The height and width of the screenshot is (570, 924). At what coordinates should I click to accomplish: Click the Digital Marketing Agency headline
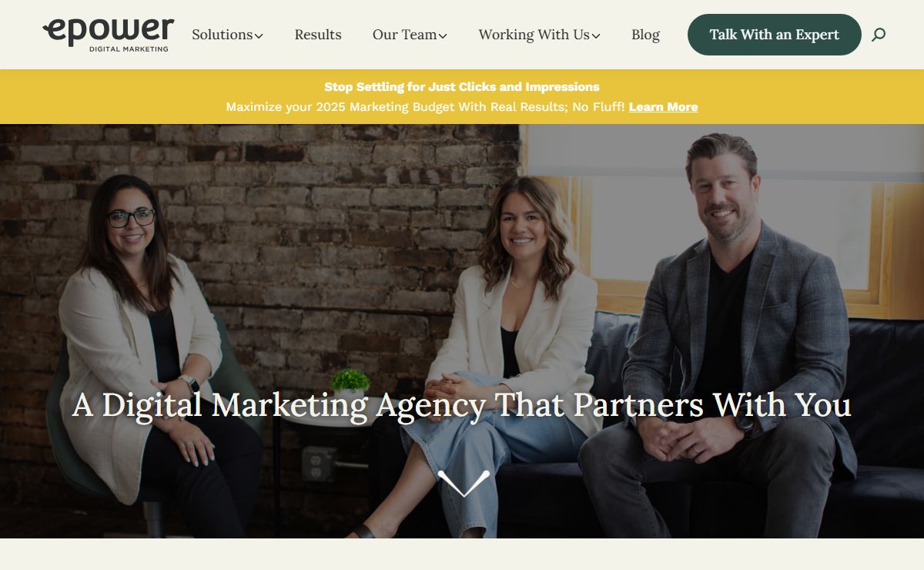(x=462, y=405)
